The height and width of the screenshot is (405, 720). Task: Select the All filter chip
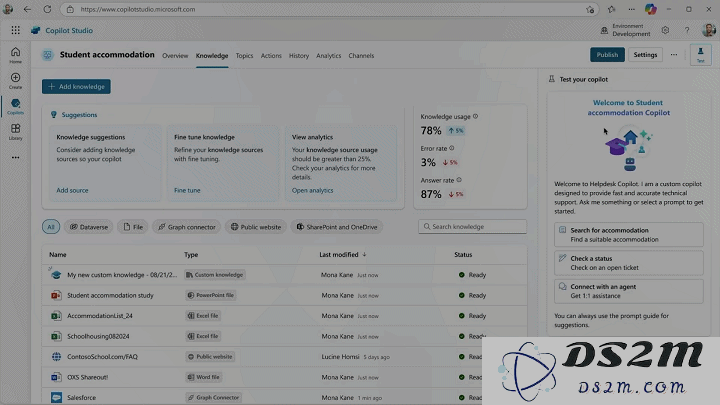click(51, 227)
